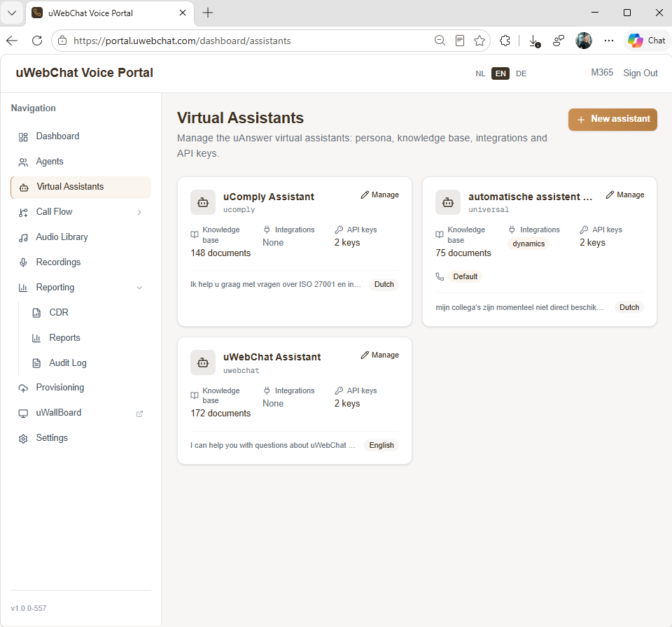Select Virtual Assistants in the navigation
The image size is (672, 627).
[x=80, y=187]
